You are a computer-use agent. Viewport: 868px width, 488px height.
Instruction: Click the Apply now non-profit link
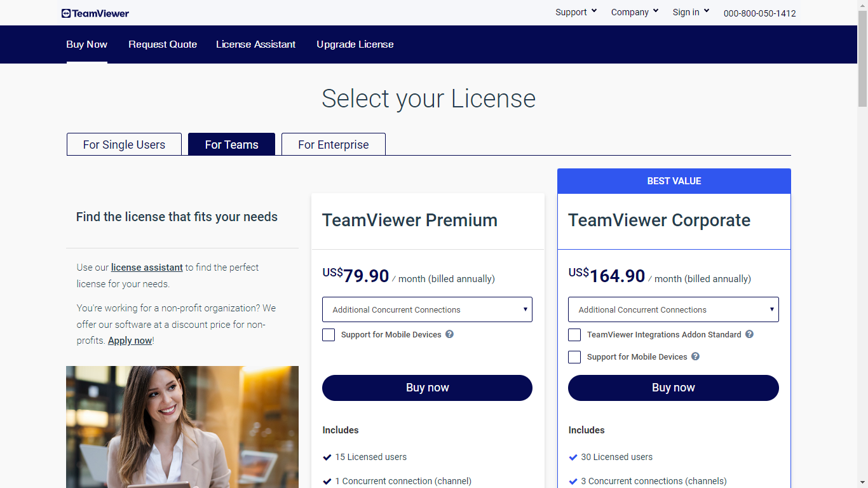click(x=130, y=341)
